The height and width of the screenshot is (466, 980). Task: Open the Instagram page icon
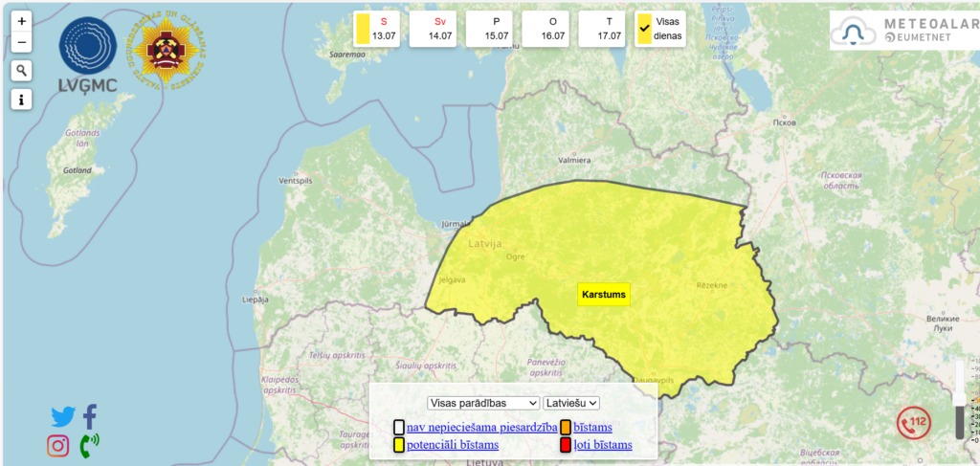point(58,445)
